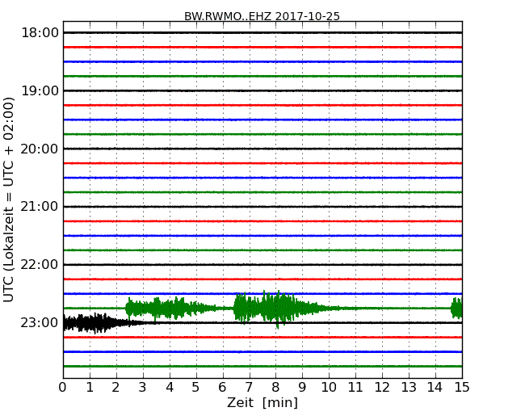Select the 23:00 y-axis tick label

point(40,323)
